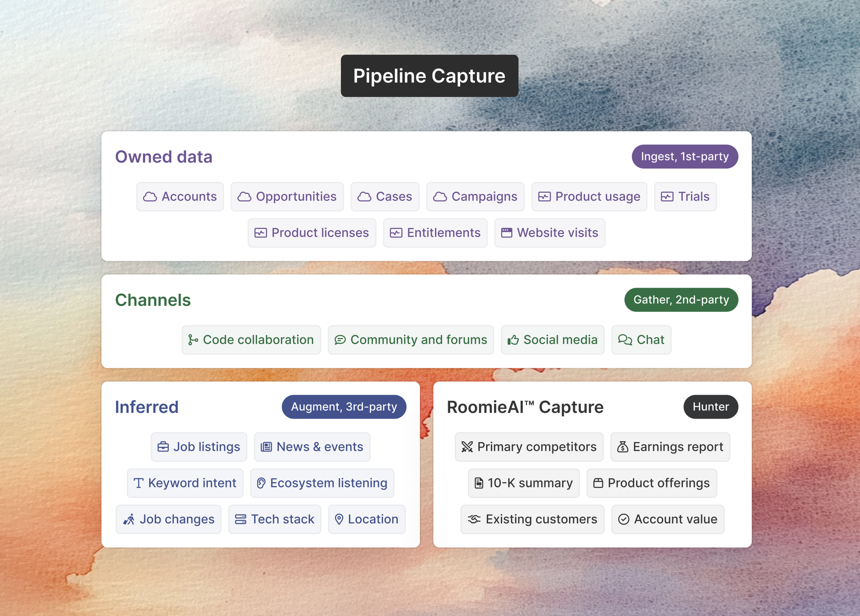Image resolution: width=860 pixels, height=616 pixels.
Task: Click the 10-K summary chip
Action: pos(524,483)
